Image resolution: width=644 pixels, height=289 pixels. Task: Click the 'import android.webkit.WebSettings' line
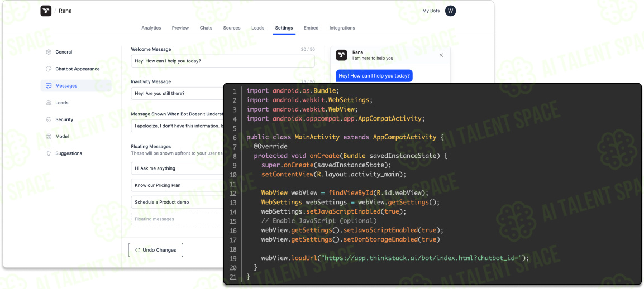click(309, 100)
